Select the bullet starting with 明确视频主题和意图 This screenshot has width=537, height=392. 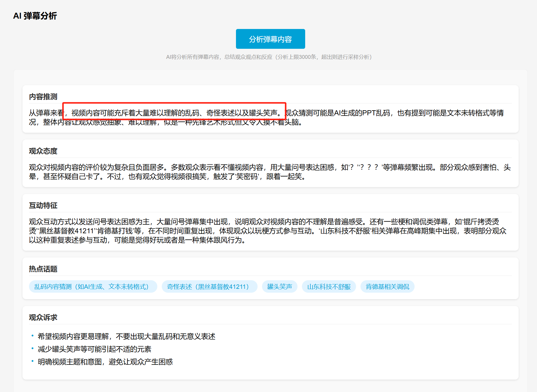(105, 362)
